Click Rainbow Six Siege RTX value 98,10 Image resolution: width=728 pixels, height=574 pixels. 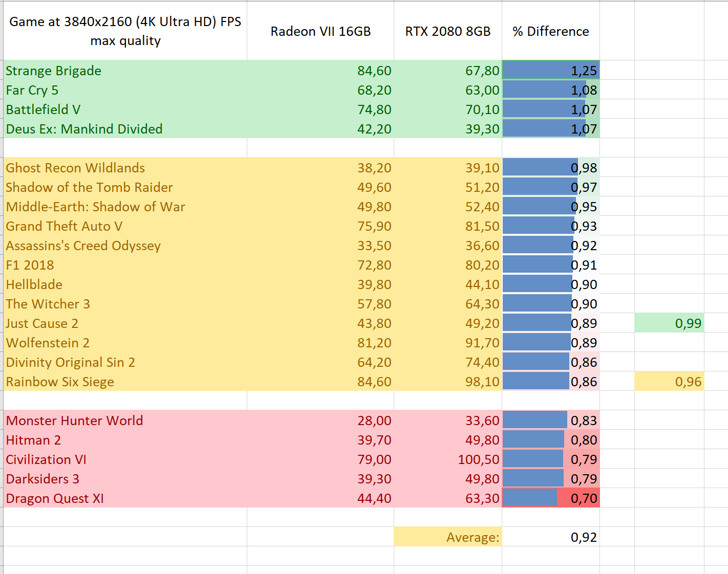tap(448, 381)
